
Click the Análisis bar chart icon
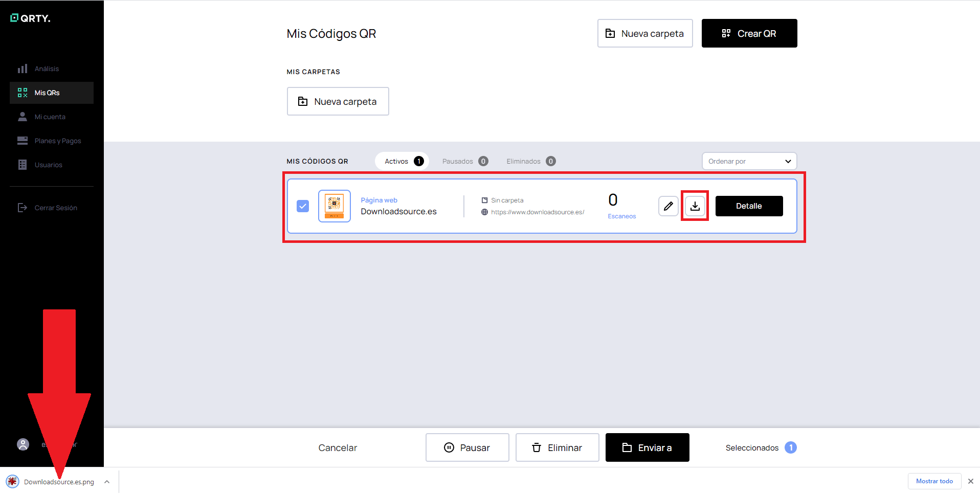(23, 69)
